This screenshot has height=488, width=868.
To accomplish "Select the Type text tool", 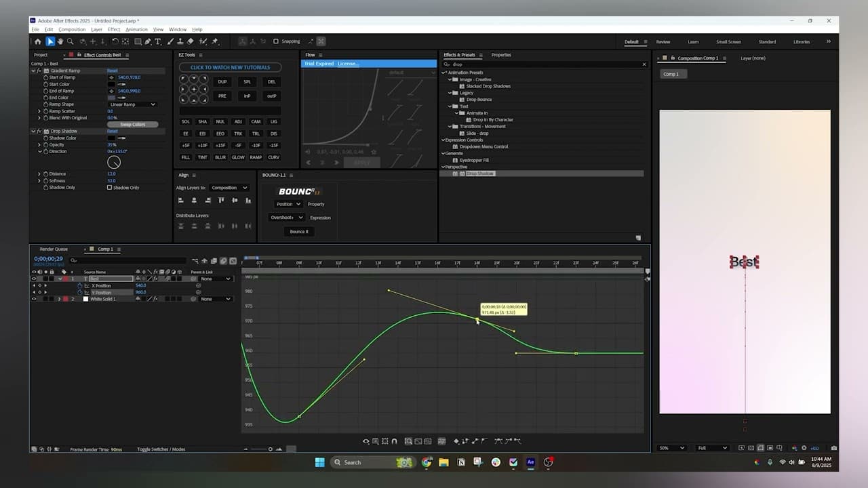I will [158, 41].
